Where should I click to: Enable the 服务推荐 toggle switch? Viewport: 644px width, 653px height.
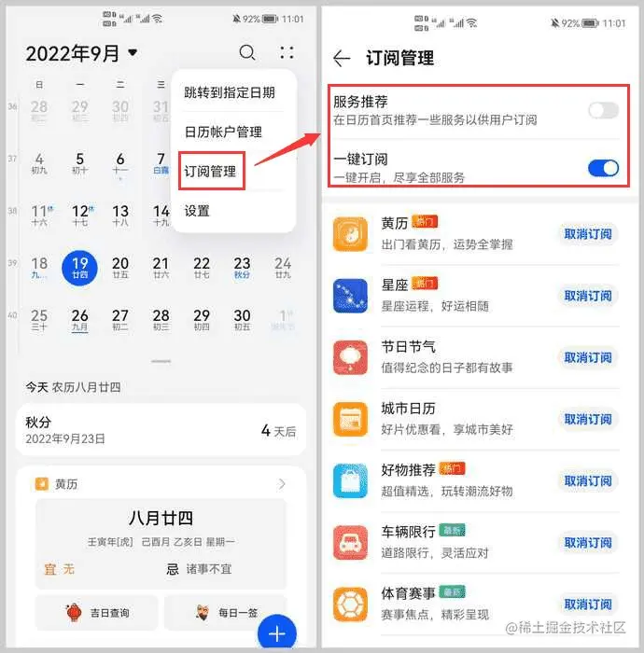coord(603,110)
